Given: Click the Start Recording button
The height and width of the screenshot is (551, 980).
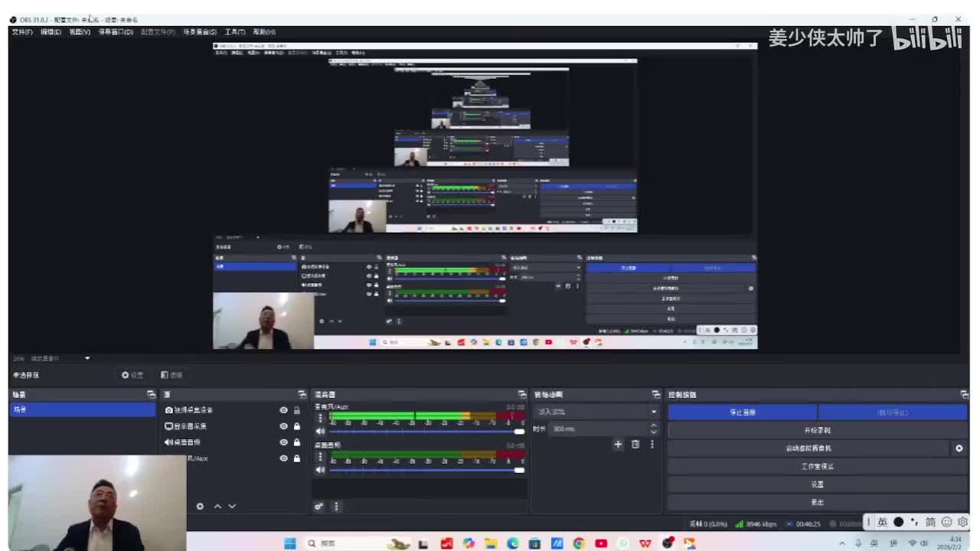Looking at the screenshot, I should click(x=818, y=430).
